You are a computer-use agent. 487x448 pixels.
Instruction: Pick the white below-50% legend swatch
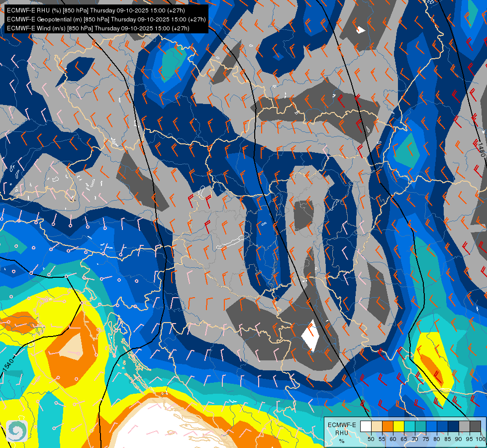tap(366, 426)
